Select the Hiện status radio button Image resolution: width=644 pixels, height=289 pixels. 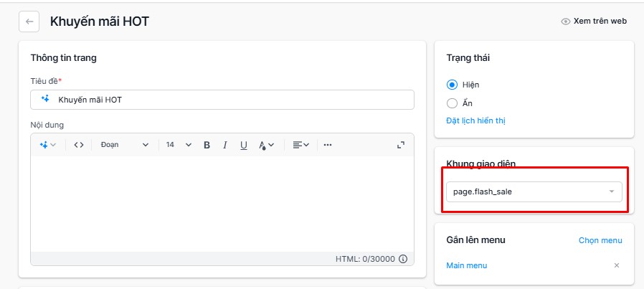pos(452,85)
